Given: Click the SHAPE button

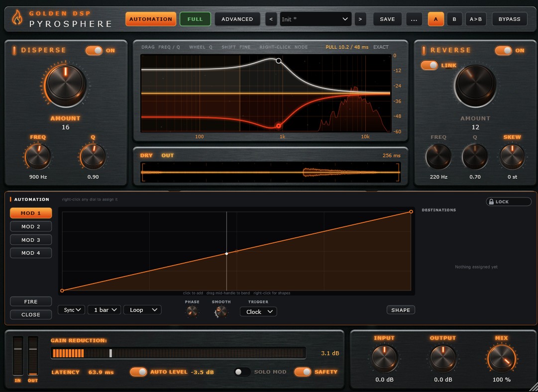Looking at the screenshot, I should point(401,310).
